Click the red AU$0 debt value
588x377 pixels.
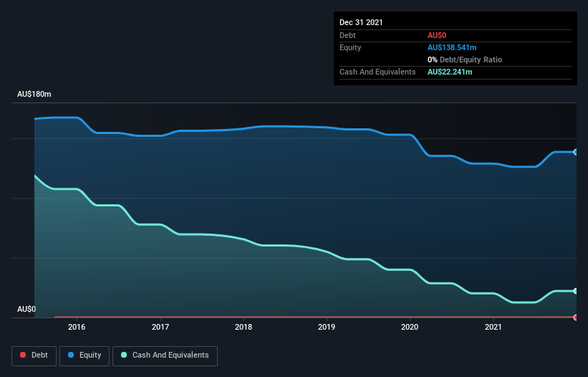point(438,35)
